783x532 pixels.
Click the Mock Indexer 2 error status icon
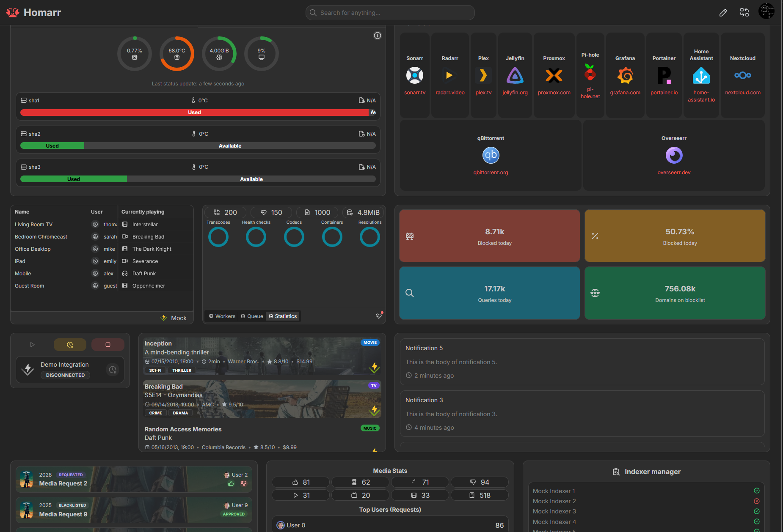click(757, 501)
